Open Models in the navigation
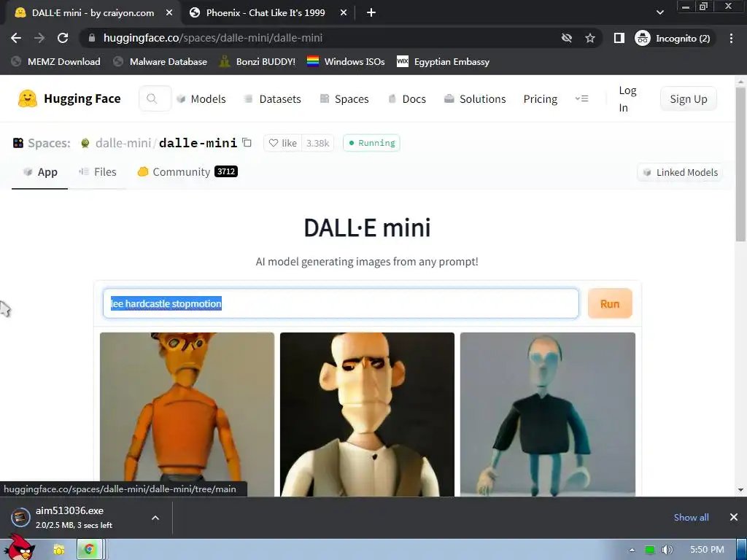Viewport: 747px width, 560px height. pos(201,98)
